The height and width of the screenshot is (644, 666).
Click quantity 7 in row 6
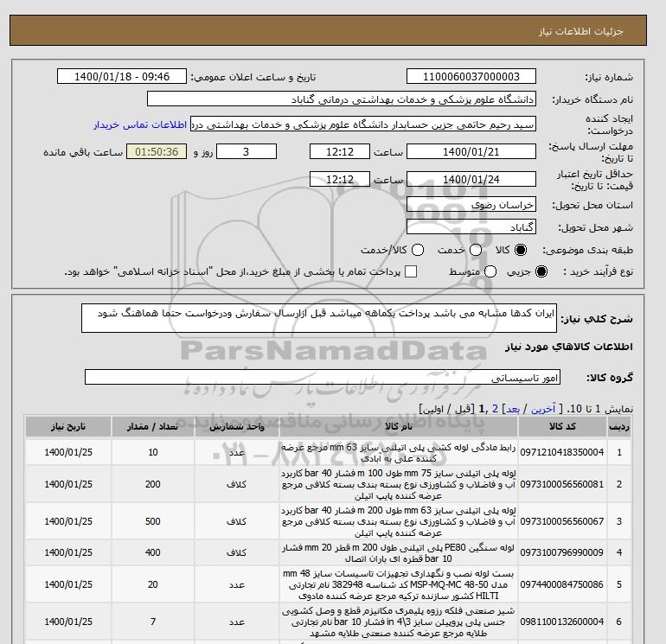(153, 622)
